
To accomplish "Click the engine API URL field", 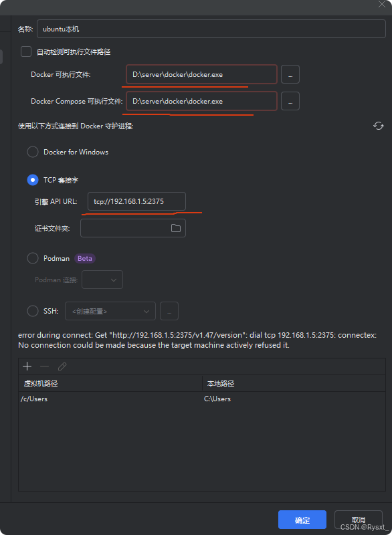I will pos(137,201).
